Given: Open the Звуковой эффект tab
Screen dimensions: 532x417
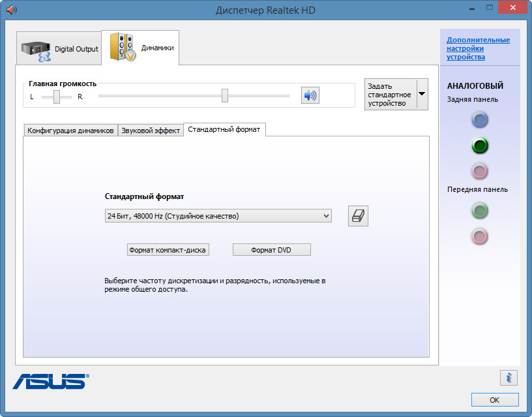Looking at the screenshot, I should (x=151, y=131).
